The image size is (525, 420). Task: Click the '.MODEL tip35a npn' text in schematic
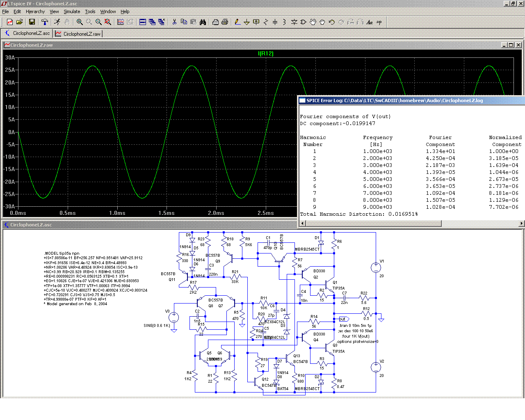click(x=62, y=253)
